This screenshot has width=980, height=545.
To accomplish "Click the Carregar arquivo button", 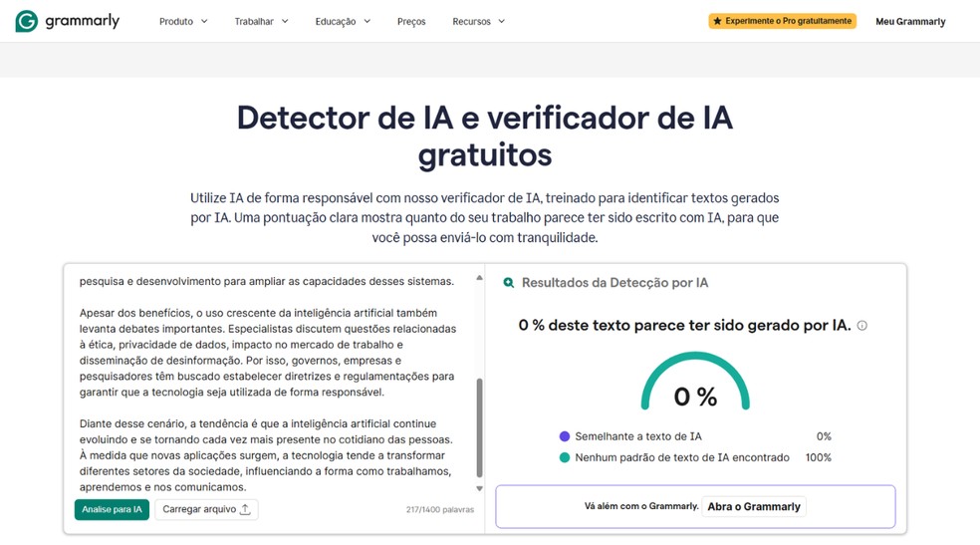I will click(206, 509).
